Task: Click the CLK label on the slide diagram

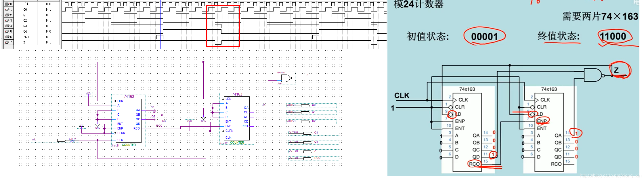Action: (402, 96)
